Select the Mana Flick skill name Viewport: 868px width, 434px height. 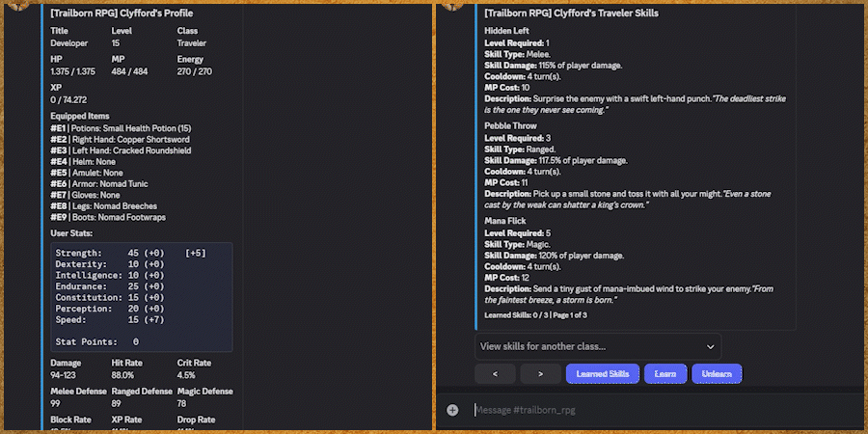coord(506,221)
